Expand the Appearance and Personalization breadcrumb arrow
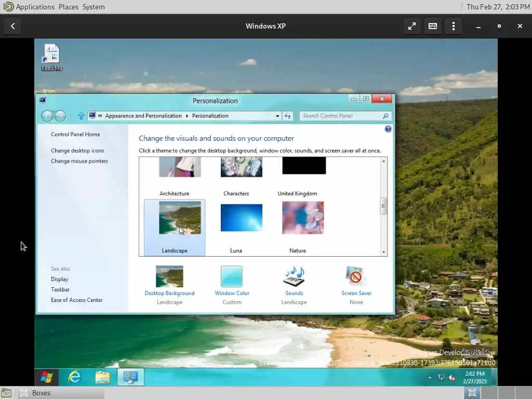532x399 pixels. [x=187, y=116]
